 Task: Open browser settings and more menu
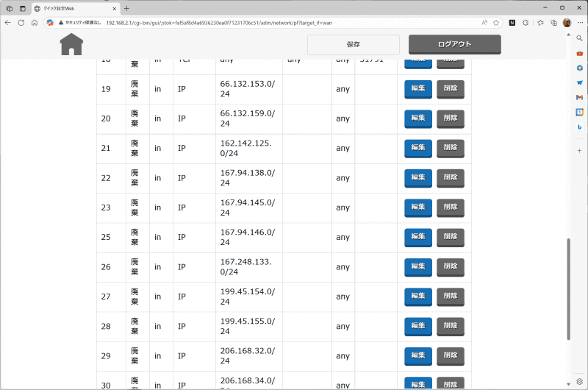tap(580, 23)
